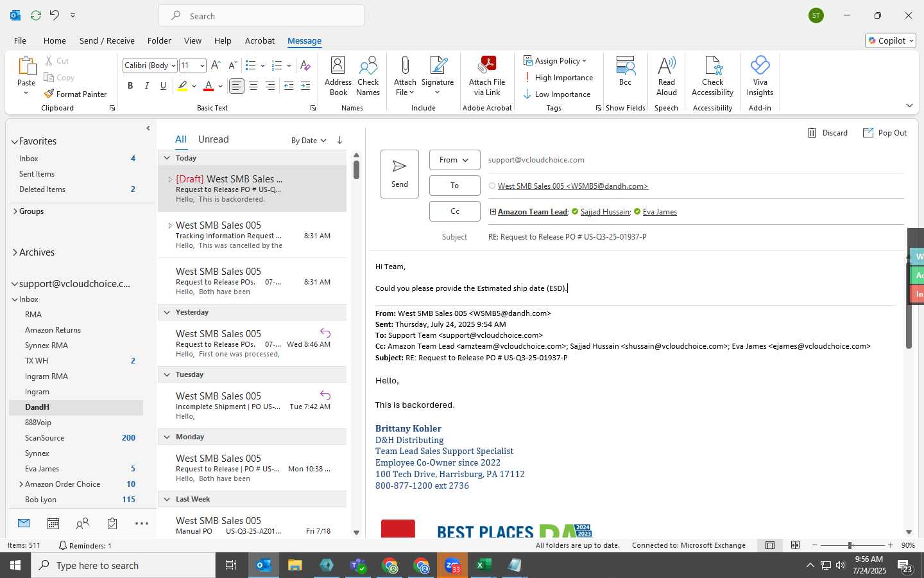The width and height of the screenshot is (924, 578).
Task: Align text left
Action: click(237, 86)
